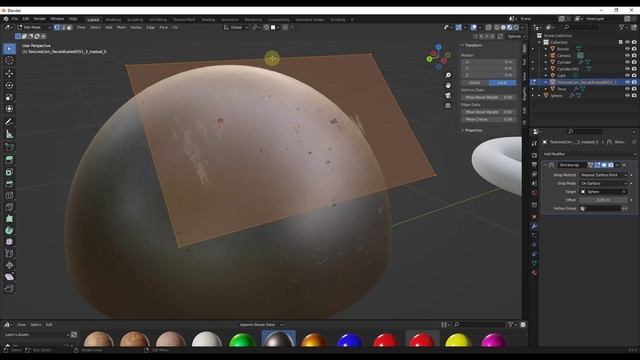This screenshot has width=640, height=360.
Task: Select the Knife tool
Action: (9, 207)
